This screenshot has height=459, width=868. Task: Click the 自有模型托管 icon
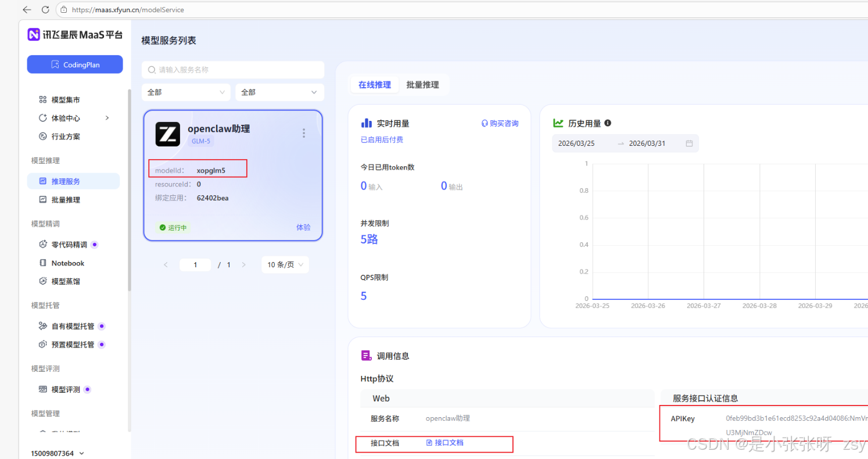(42, 326)
